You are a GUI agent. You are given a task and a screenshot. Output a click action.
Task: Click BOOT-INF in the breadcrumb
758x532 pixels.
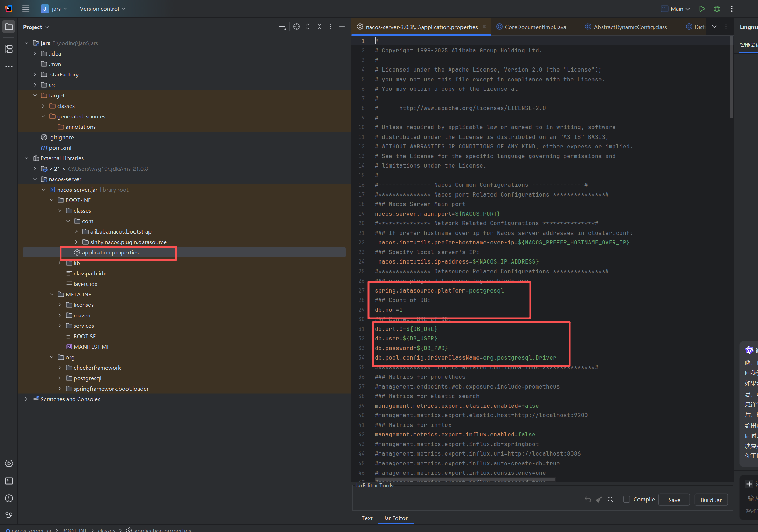point(75,530)
